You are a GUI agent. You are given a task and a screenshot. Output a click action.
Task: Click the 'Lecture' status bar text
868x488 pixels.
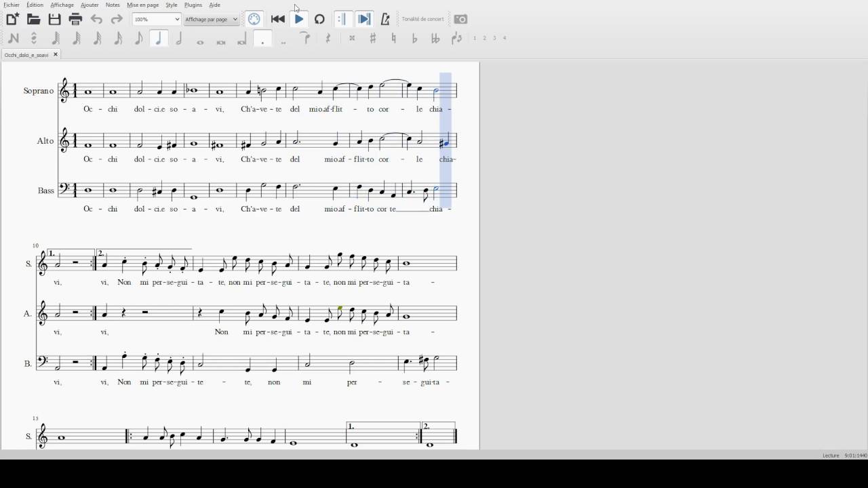click(x=831, y=455)
